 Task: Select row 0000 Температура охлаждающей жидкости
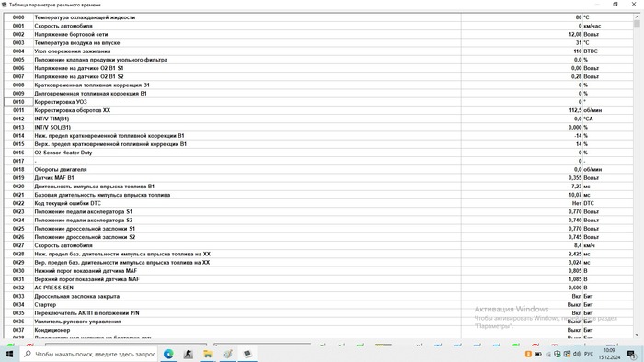point(318,17)
